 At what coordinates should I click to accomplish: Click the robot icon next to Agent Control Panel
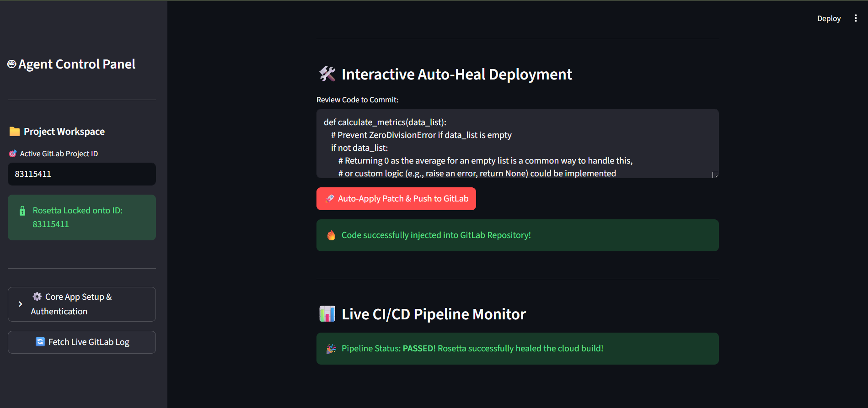[x=12, y=64]
